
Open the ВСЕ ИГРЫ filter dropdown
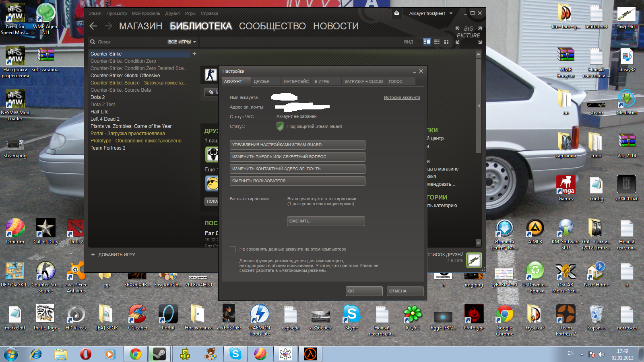[x=182, y=42]
